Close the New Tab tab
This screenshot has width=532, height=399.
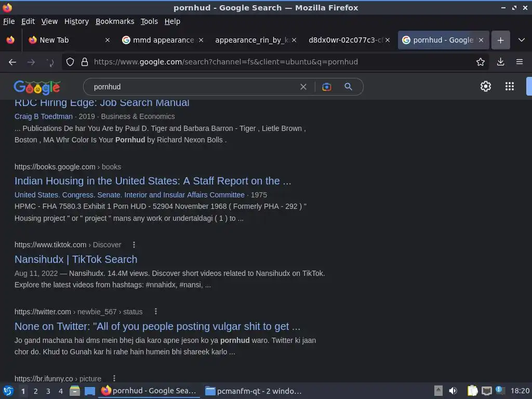(x=107, y=40)
